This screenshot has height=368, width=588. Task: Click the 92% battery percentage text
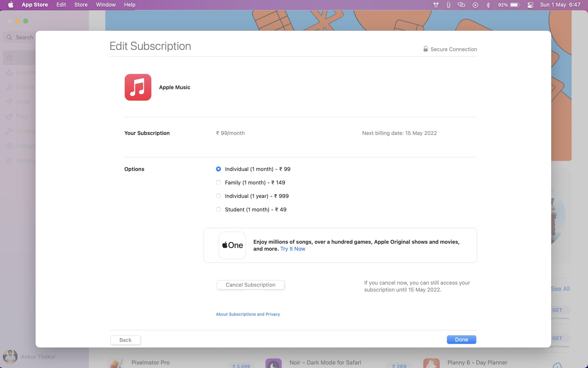[503, 5]
